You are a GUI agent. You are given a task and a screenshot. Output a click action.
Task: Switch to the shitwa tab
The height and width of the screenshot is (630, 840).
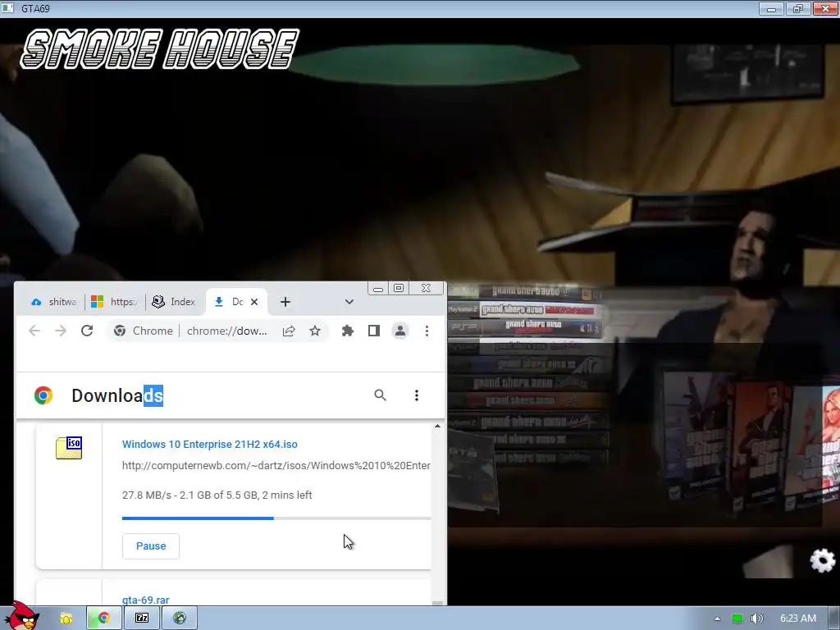(x=53, y=302)
